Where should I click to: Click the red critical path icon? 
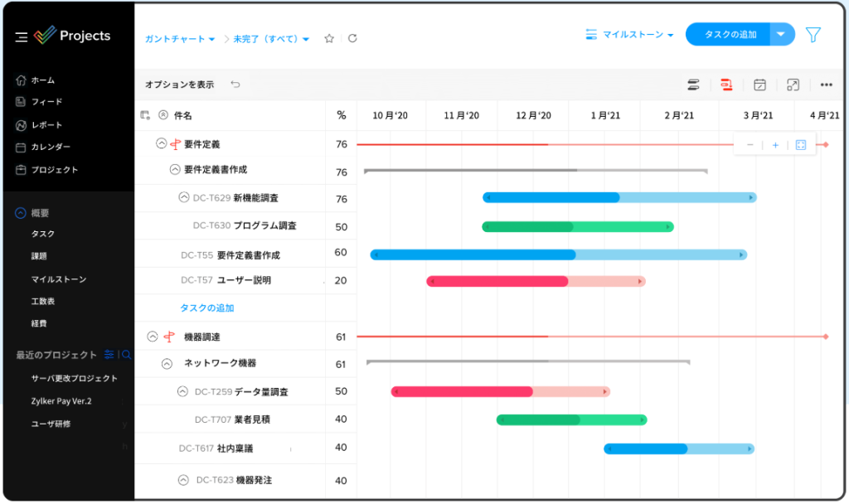pyautogui.click(x=726, y=85)
